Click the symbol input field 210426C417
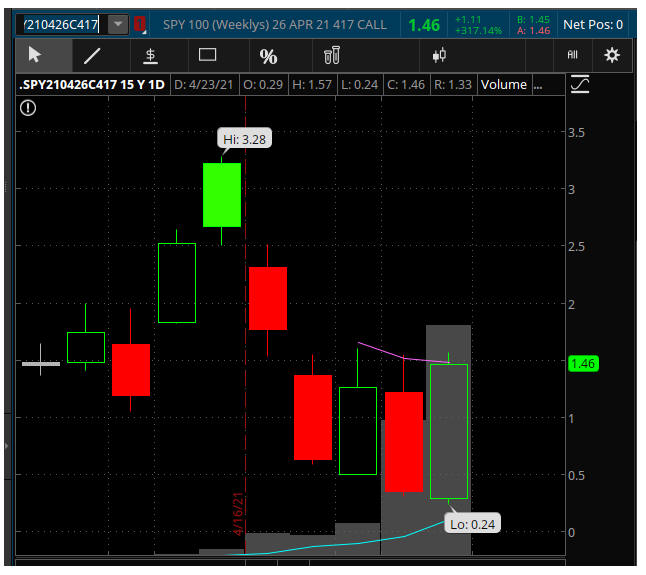646x575 pixels. (61, 25)
